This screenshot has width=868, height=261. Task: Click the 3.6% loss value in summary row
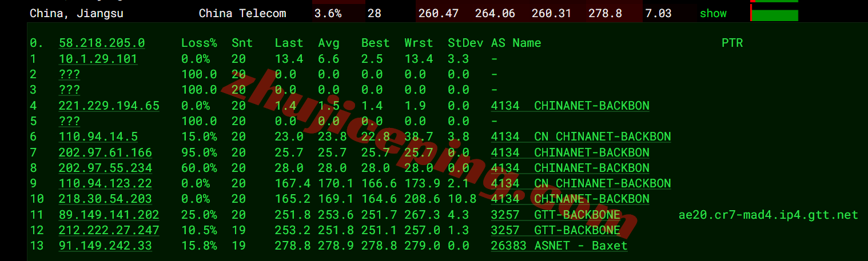coord(328,13)
